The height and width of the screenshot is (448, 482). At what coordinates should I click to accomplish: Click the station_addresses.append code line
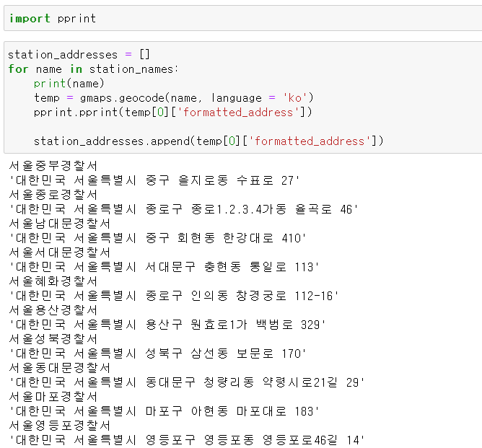pos(209,141)
